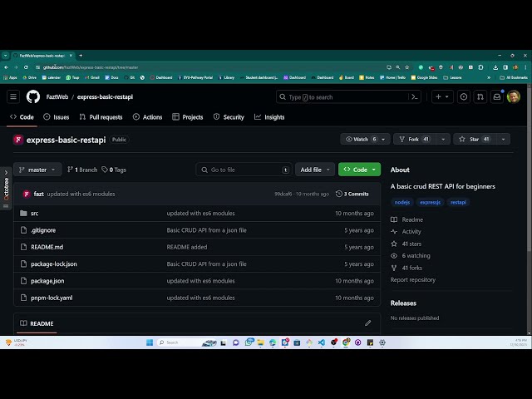
Task: Click the expressjs topic tag
Action: point(430,203)
